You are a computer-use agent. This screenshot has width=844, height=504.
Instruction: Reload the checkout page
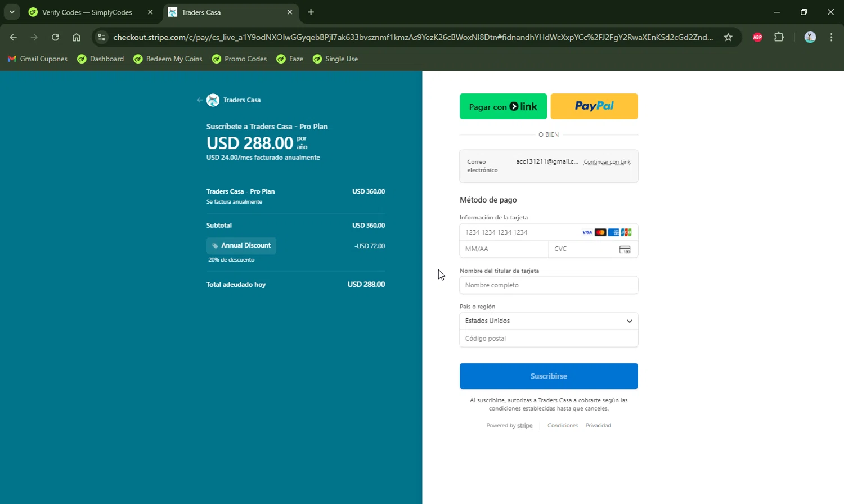(x=55, y=37)
